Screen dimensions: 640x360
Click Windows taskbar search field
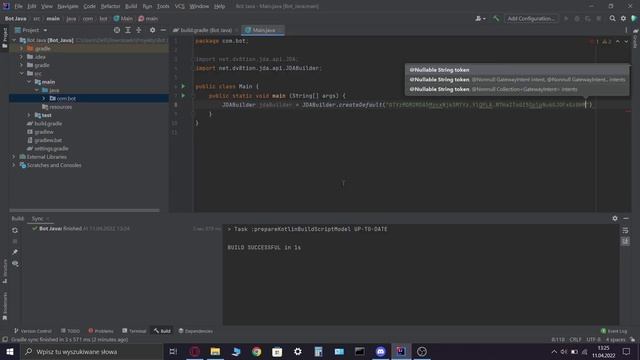click(x=91, y=351)
